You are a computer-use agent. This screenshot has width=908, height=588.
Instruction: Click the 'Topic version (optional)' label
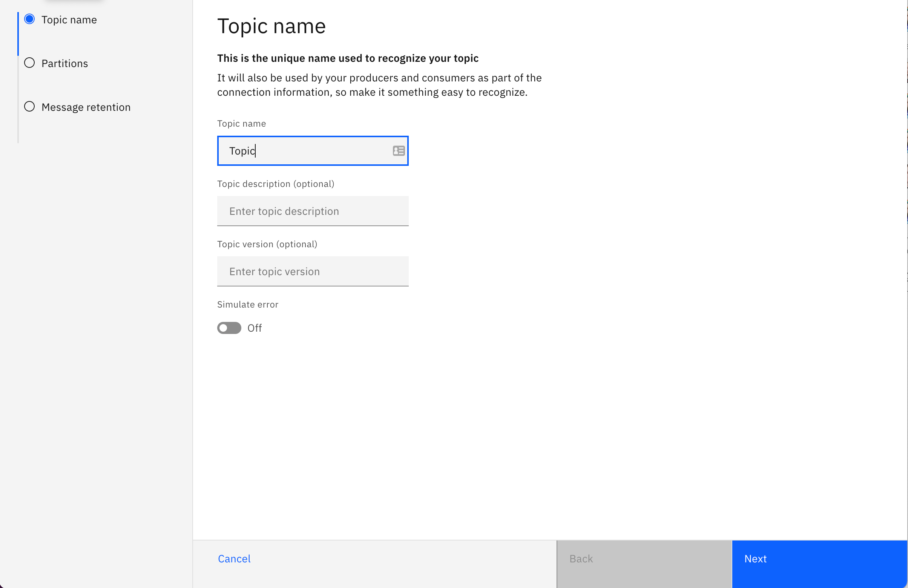[267, 244]
